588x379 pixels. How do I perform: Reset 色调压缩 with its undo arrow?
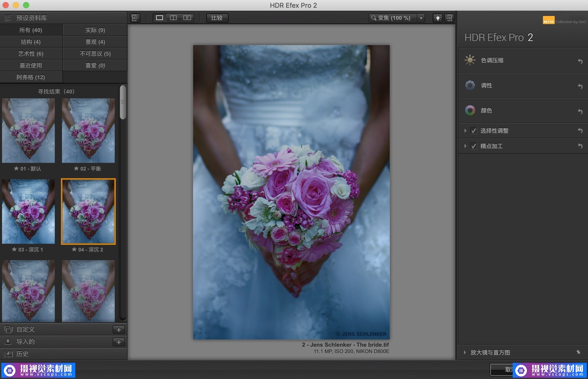point(580,61)
